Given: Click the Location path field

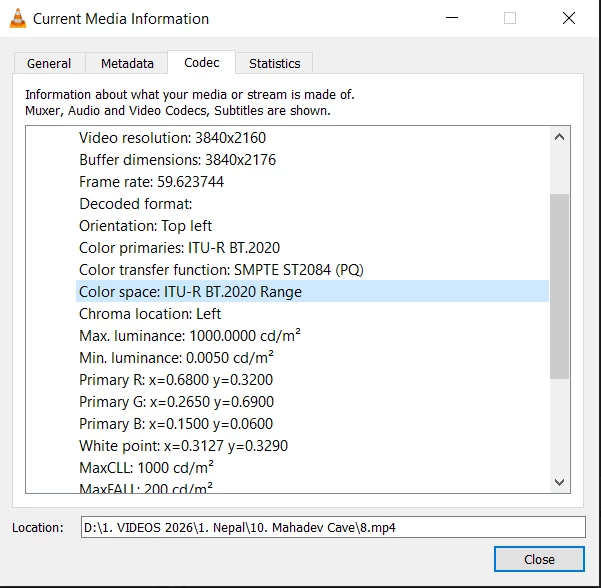Looking at the screenshot, I should pos(333,527).
